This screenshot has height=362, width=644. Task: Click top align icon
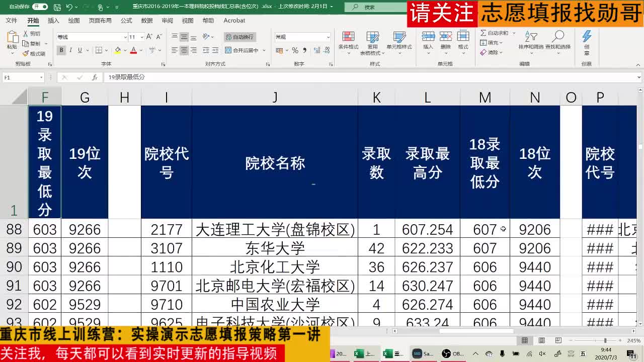point(175,37)
